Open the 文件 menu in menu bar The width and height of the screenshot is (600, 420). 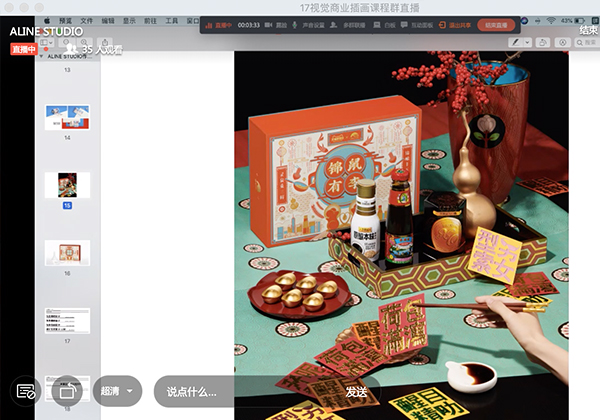click(87, 19)
